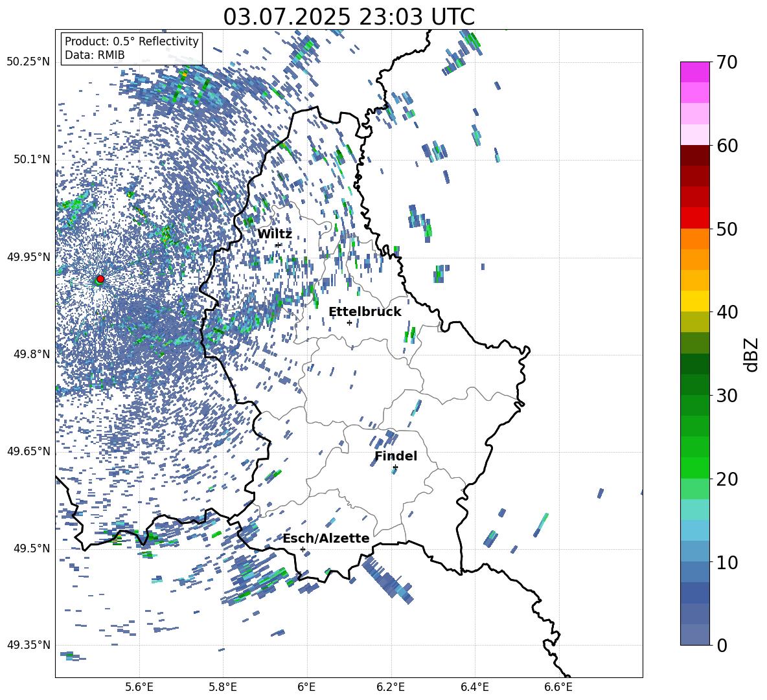The height and width of the screenshot is (700, 767).
Task: Click the 49.95°N latitude label
Action: [29, 257]
